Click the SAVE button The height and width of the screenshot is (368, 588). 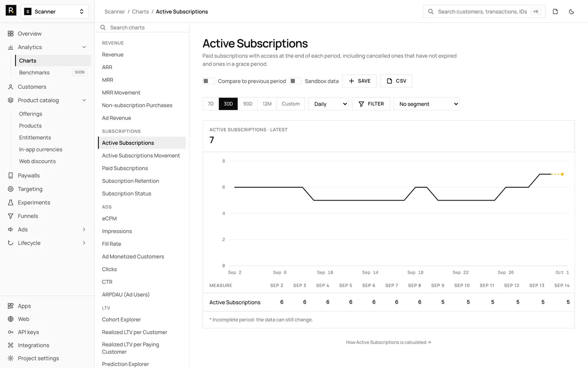click(x=360, y=81)
